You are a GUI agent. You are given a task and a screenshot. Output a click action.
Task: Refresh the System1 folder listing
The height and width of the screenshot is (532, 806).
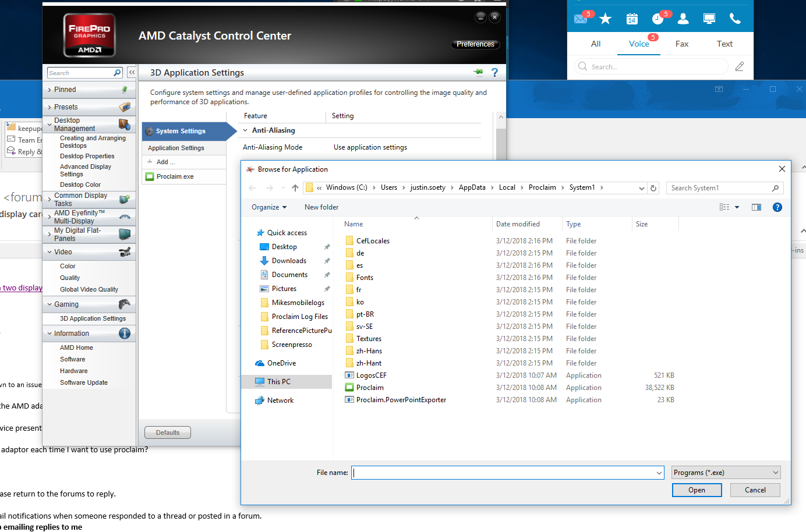(x=653, y=188)
